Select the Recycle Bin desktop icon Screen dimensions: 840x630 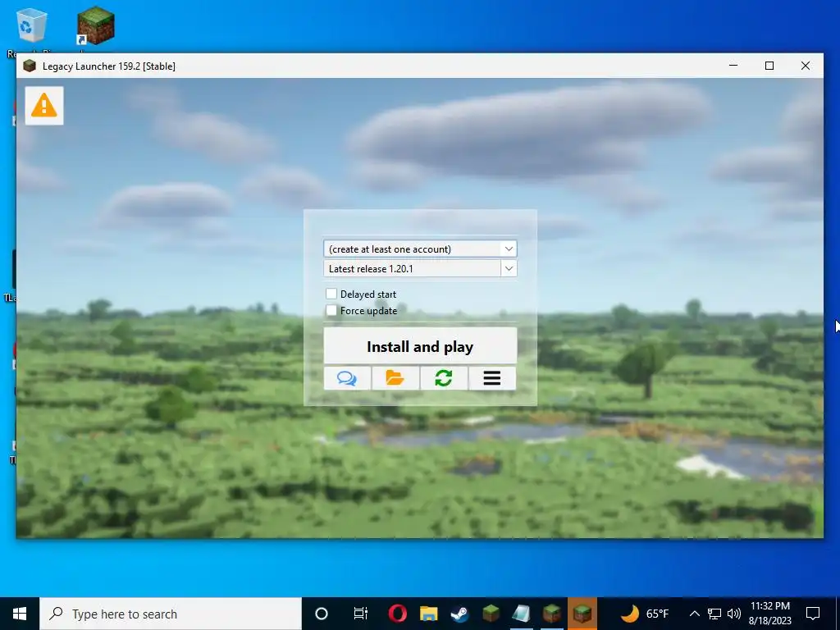point(30,25)
